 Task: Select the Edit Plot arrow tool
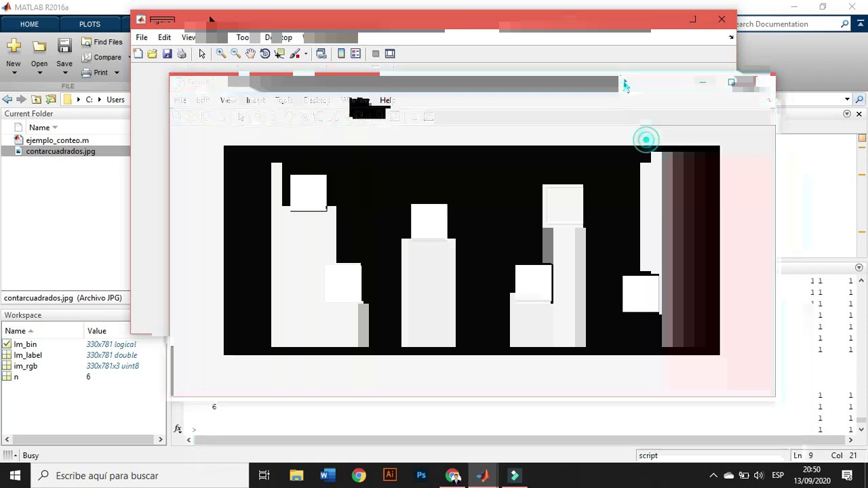coord(202,54)
